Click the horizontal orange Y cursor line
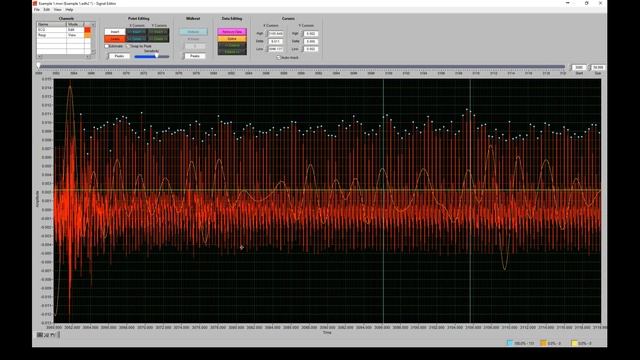 point(327,190)
